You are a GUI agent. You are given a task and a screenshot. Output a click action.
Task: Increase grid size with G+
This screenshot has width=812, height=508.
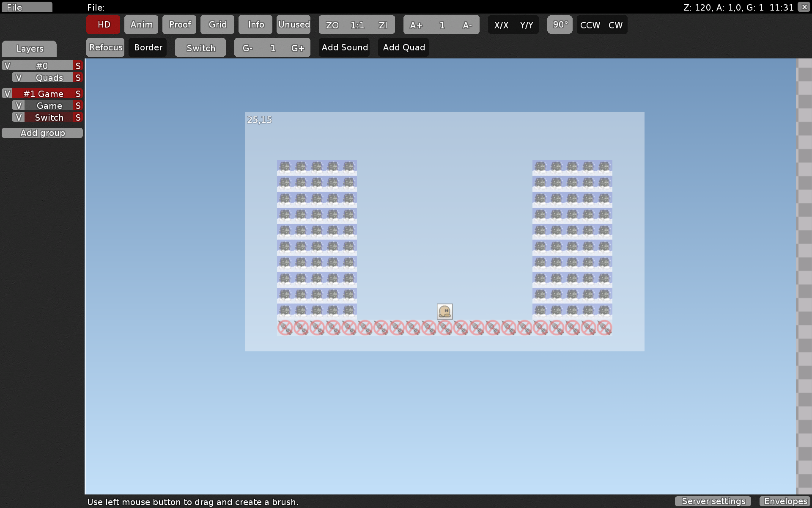298,48
